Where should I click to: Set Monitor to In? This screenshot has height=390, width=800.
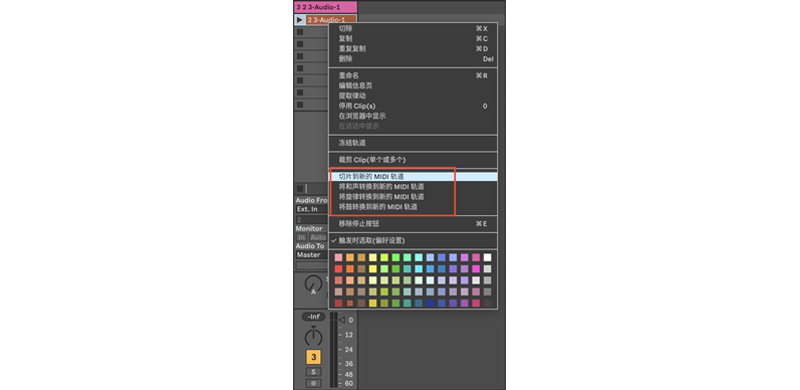tap(302, 237)
